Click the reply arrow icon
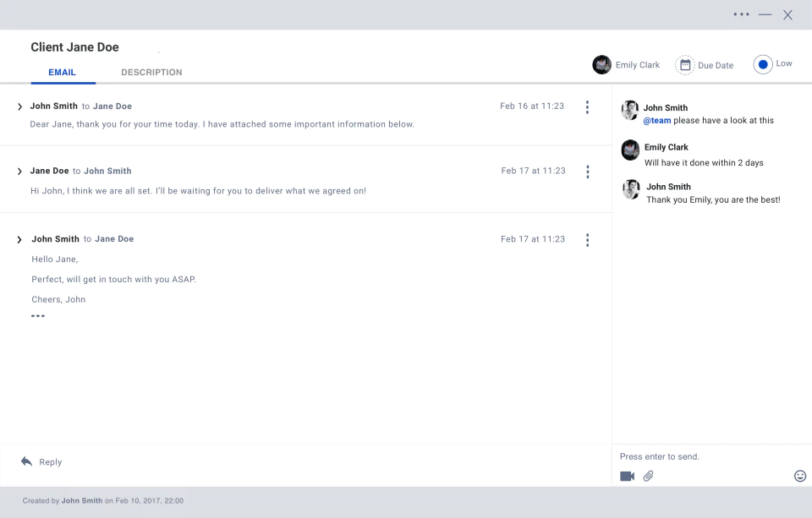Viewport: 812px width, 518px height. tap(26, 461)
